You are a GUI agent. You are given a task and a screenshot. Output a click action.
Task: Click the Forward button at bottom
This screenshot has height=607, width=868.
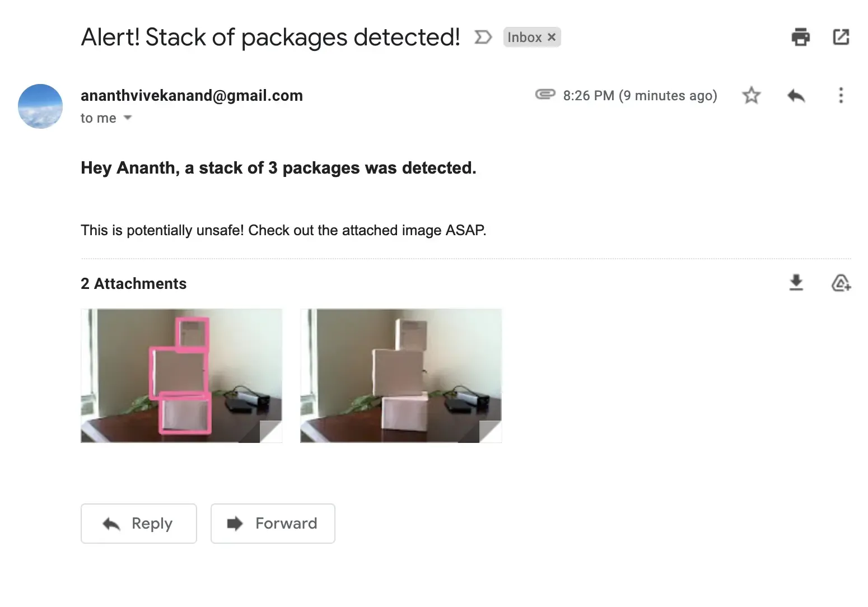[x=273, y=524]
